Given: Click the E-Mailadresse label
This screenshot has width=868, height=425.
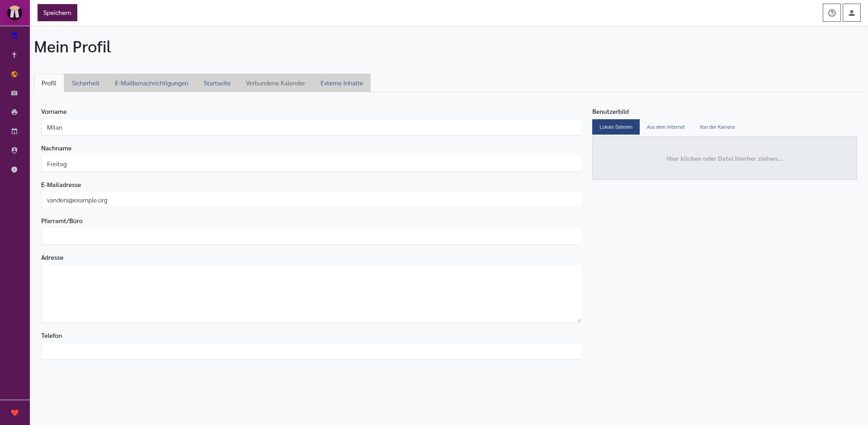Looking at the screenshot, I should (x=61, y=185).
